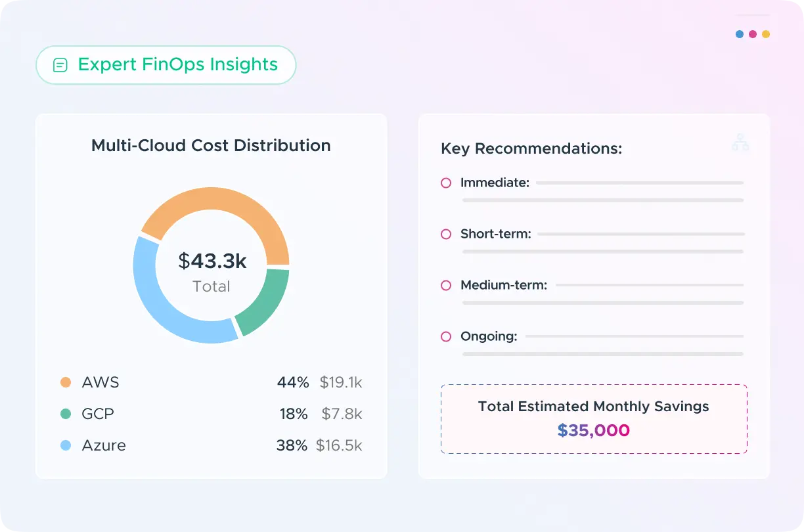Select the Ongoing recommendation radio circle
Image resolution: width=804 pixels, height=532 pixels.
(446, 337)
